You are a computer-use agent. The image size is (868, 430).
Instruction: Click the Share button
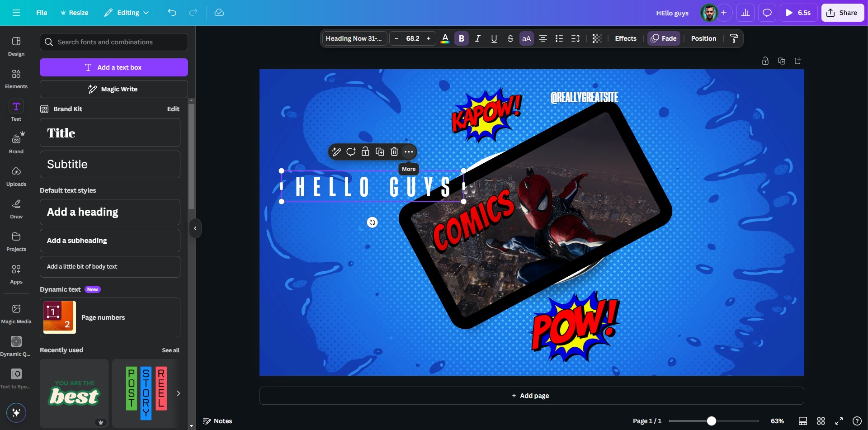842,13
